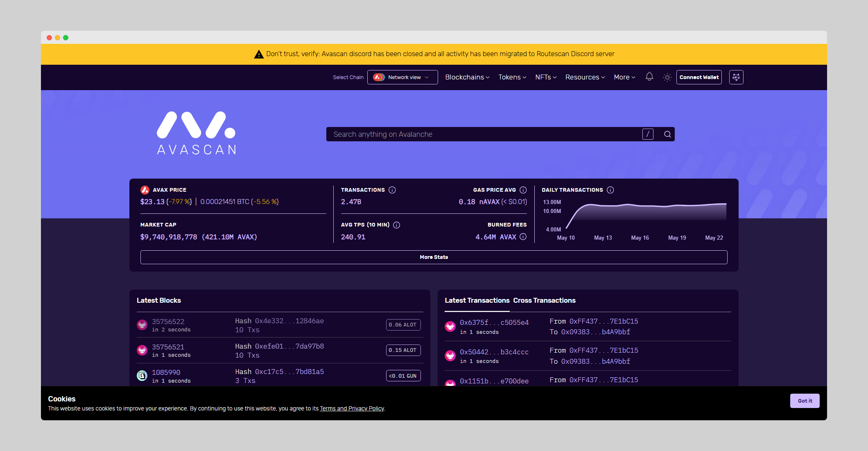The width and height of the screenshot is (868, 451).
Task: Open block hash 0xefe01...7da97b8
Action: click(289, 346)
